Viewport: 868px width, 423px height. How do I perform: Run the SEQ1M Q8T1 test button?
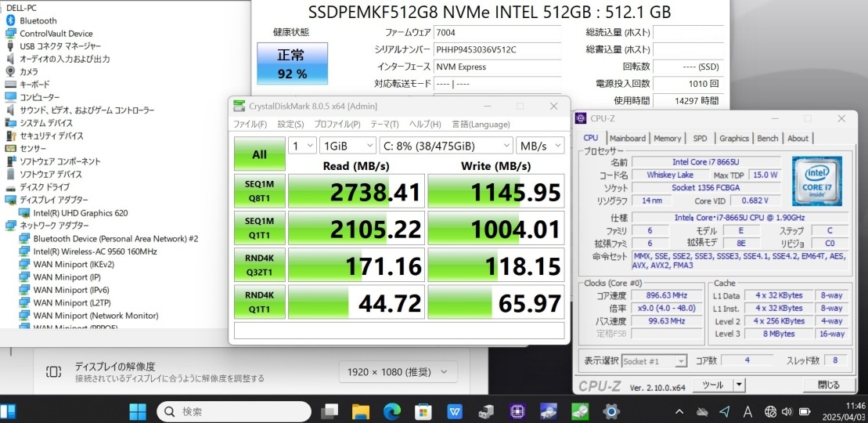(260, 191)
